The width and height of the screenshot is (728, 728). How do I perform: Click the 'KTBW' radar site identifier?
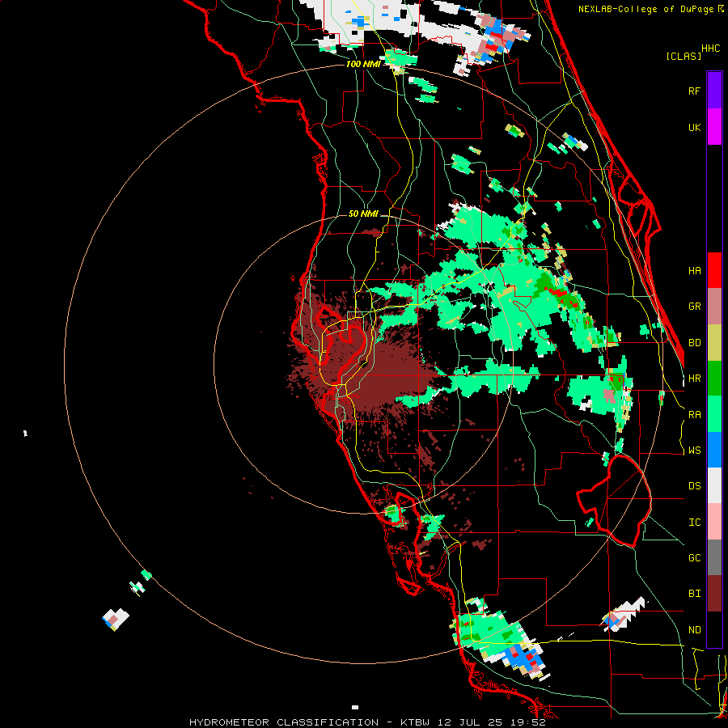click(x=415, y=722)
